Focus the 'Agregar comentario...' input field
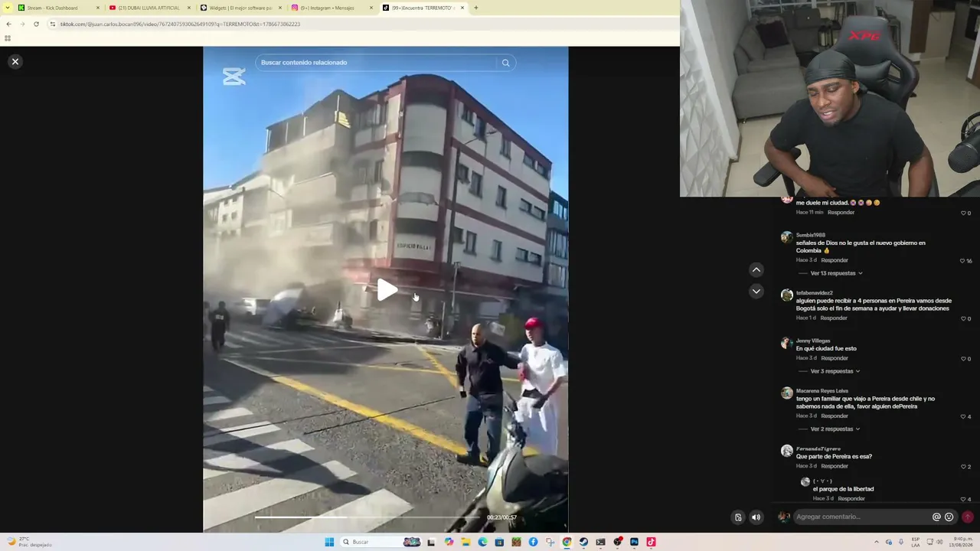980x551 pixels. point(861,517)
